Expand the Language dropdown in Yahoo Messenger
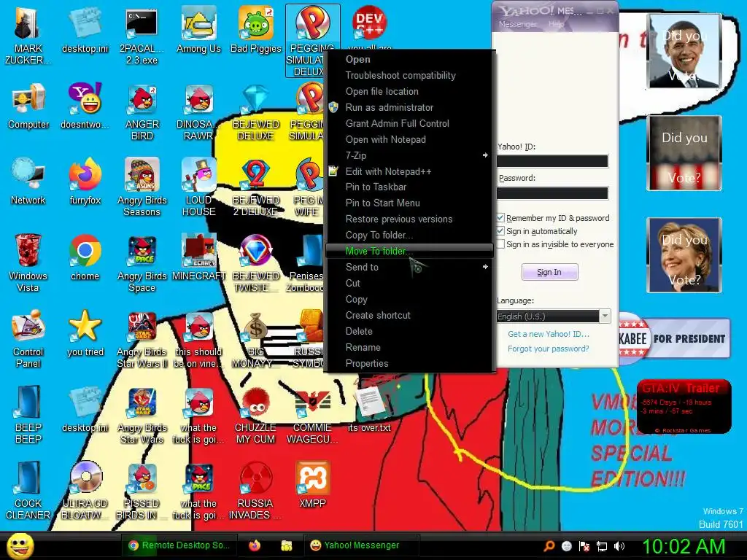The height and width of the screenshot is (560, 747). 605,316
